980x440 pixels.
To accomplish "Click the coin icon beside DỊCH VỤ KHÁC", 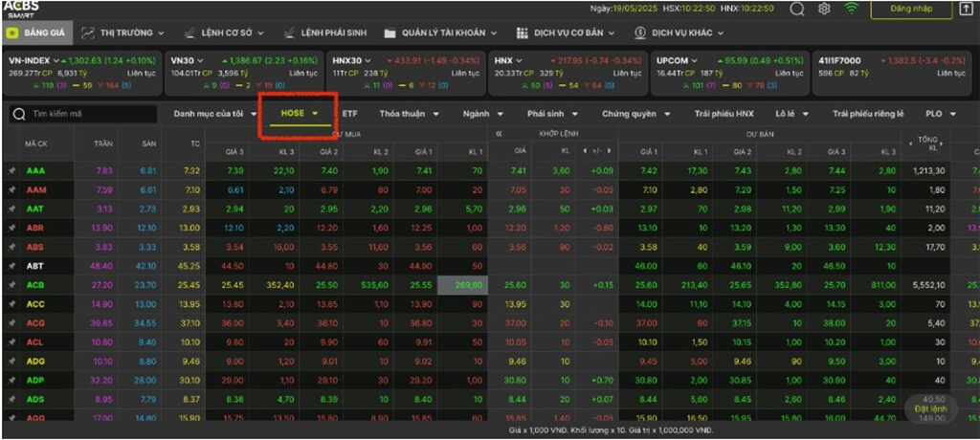I will pyautogui.click(x=639, y=33).
